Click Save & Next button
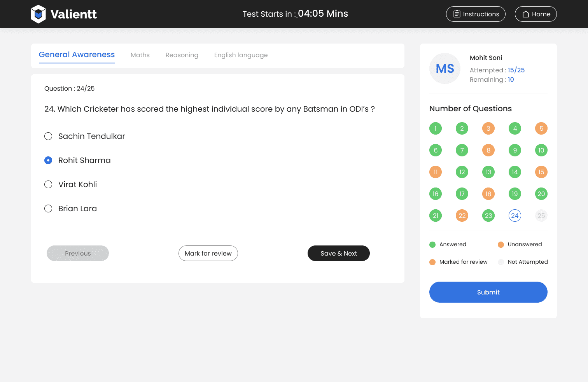 339,253
